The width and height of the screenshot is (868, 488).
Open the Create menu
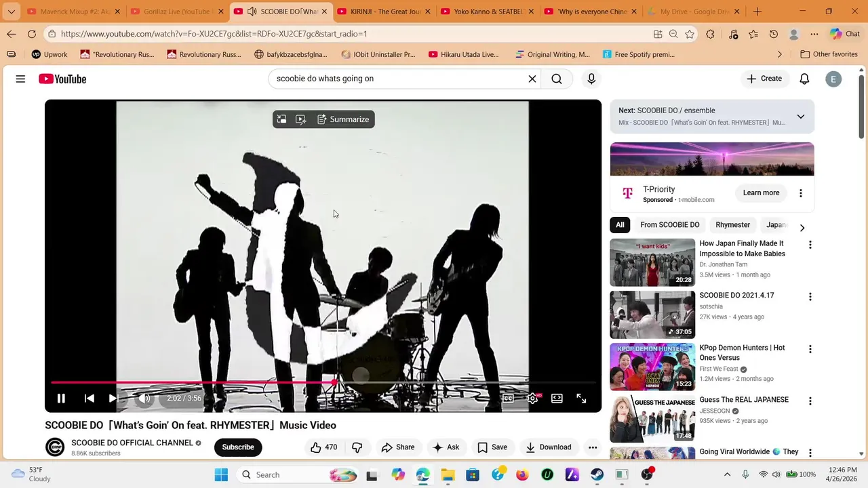click(x=764, y=79)
